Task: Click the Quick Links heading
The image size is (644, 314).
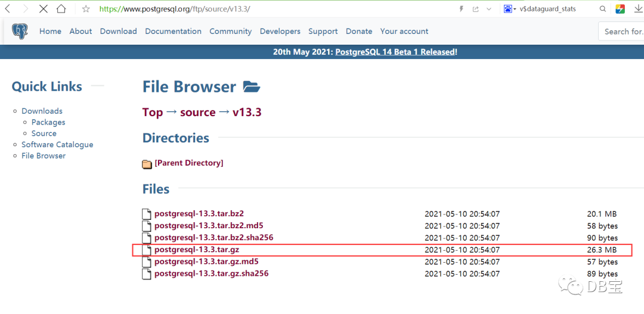Action: pyautogui.click(x=47, y=86)
